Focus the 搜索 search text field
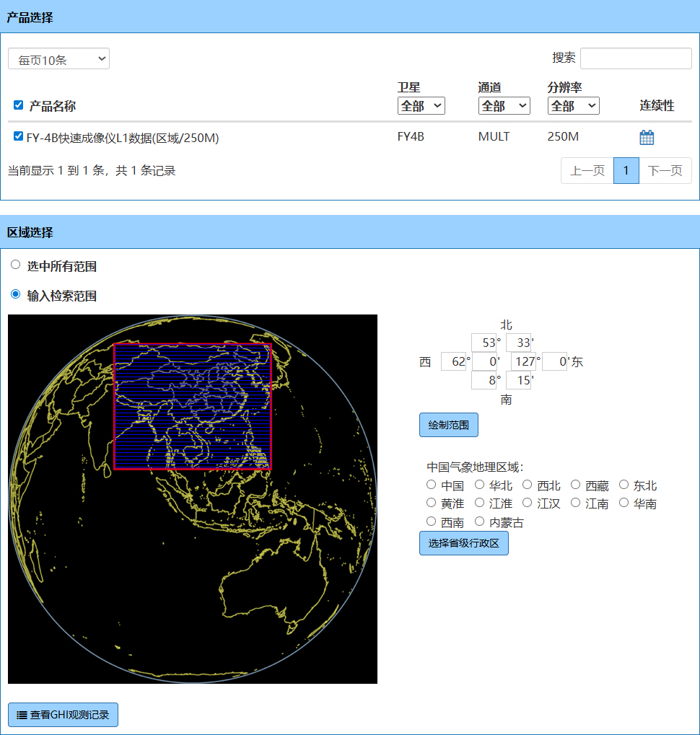This screenshot has height=735, width=700. click(x=636, y=58)
